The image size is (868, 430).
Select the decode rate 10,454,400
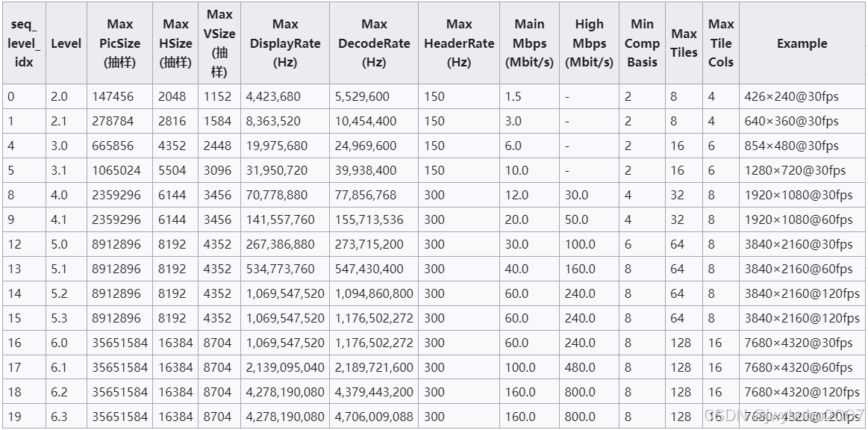pyautogui.click(x=366, y=121)
